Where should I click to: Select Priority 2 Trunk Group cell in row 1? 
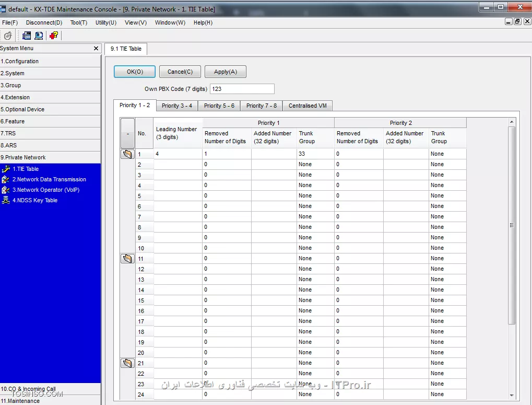pos(447,154)
